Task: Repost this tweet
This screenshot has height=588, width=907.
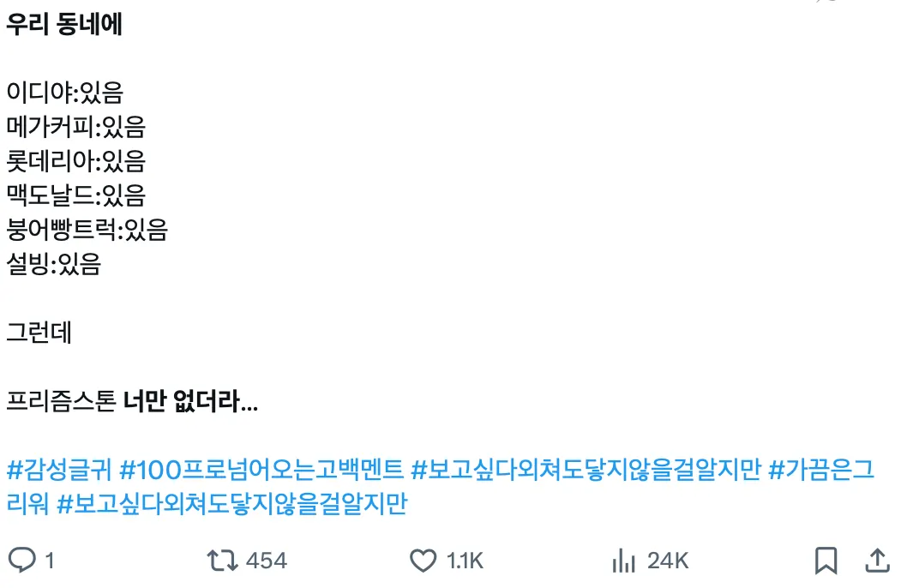Action: (222, 561)
